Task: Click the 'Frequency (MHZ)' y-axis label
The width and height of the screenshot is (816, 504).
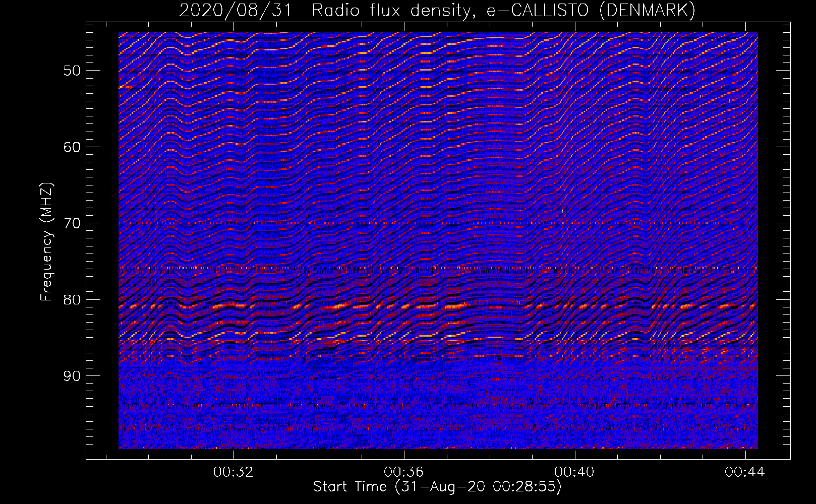Action: point(46,242)
